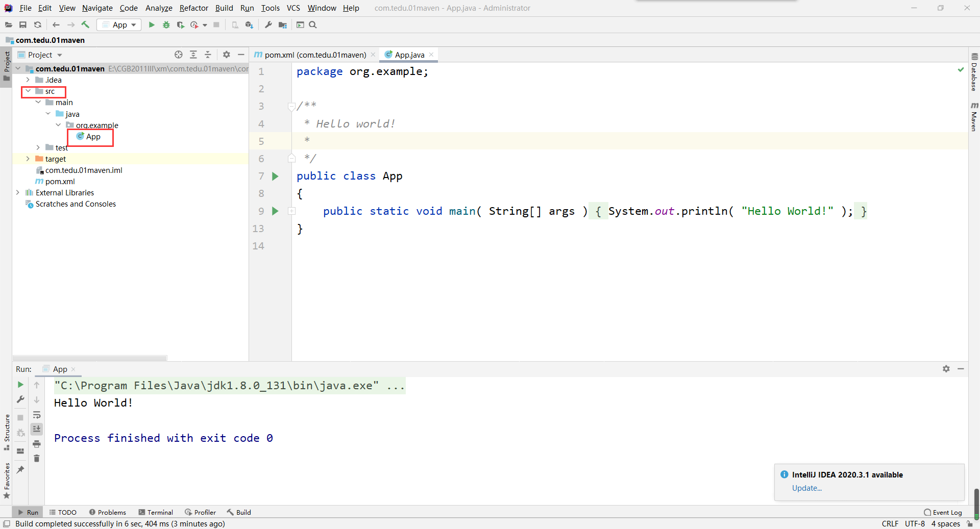Click run gutter arrow at class App line
This screenshot has width=980, height=529.
(275, 177)
